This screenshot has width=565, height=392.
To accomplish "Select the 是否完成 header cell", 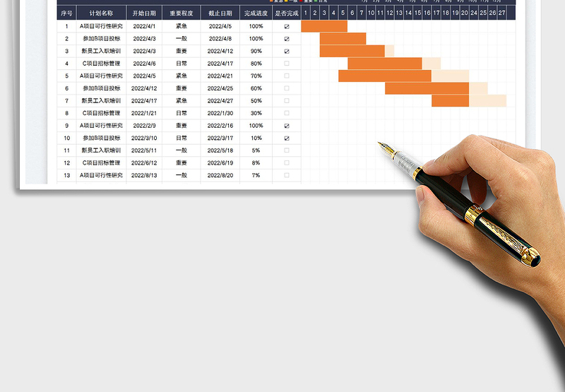I will (287, 13).
